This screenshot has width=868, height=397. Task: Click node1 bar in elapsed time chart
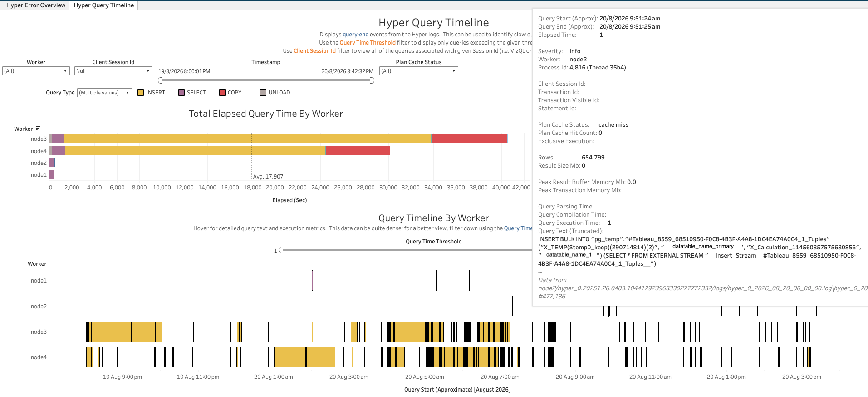(52, 174)
